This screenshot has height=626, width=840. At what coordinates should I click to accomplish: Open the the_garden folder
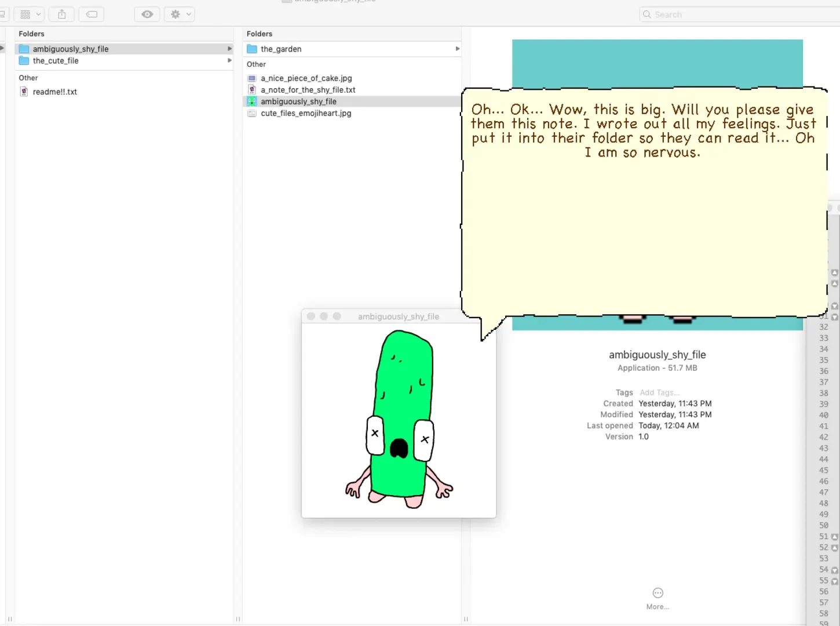(x=352, y=49)
